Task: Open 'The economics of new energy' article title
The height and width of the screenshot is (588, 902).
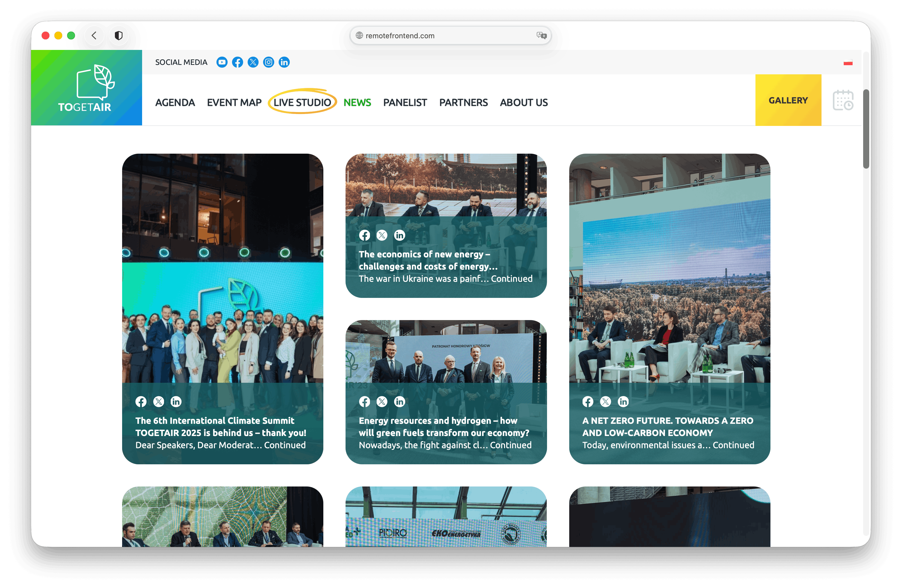Action: [x=428, y=260]
